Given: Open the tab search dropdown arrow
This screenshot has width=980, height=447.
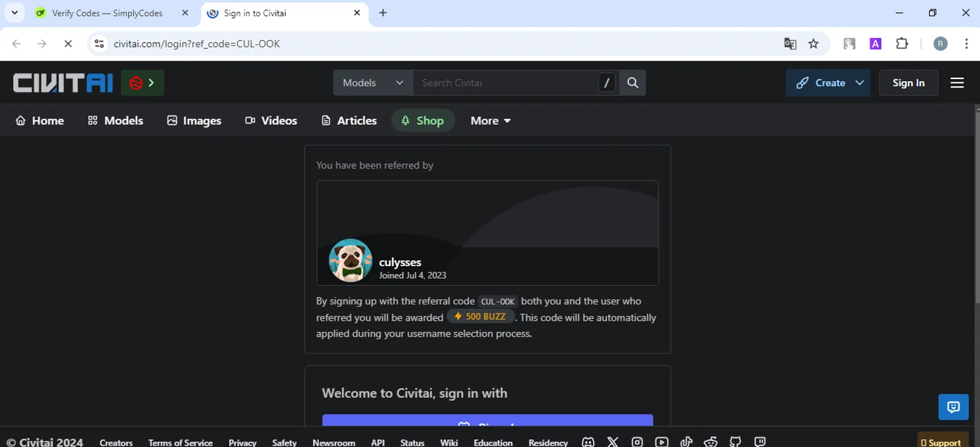Looking at the screenshot, I should [x=14, y=13].
